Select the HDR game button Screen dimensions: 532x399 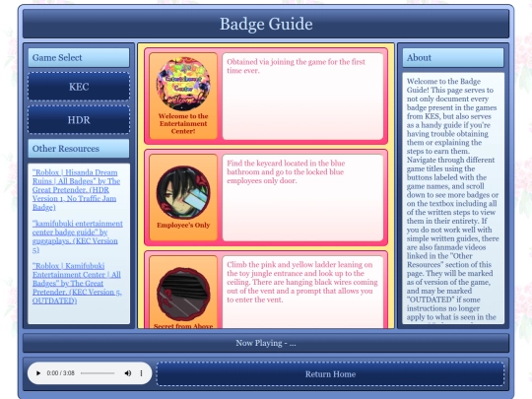tap(79, 120)
